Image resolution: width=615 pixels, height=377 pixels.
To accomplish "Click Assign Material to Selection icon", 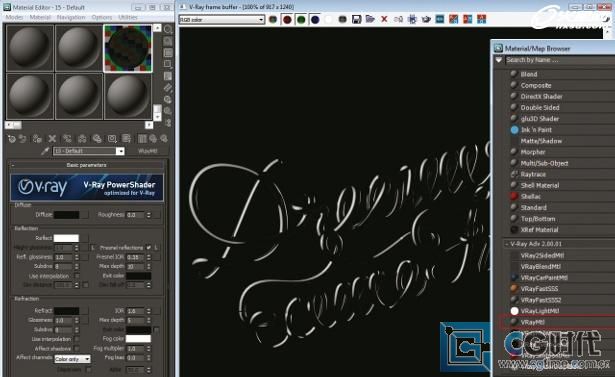I will [x=37, y=138].
